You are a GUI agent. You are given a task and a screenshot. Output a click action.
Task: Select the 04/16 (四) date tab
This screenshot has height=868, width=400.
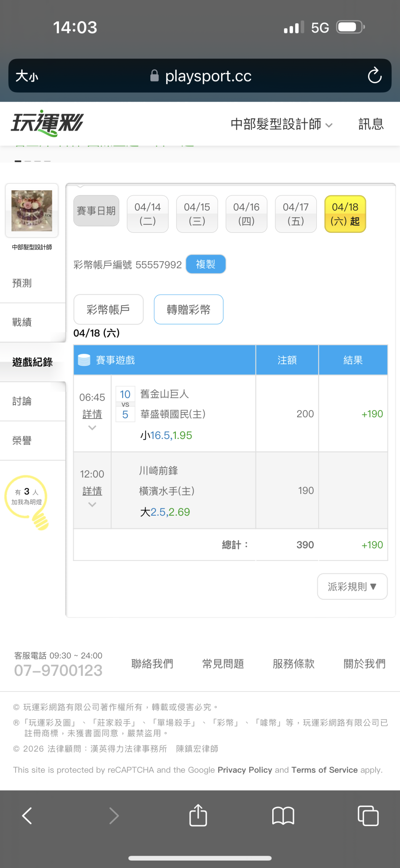[246, 214]
